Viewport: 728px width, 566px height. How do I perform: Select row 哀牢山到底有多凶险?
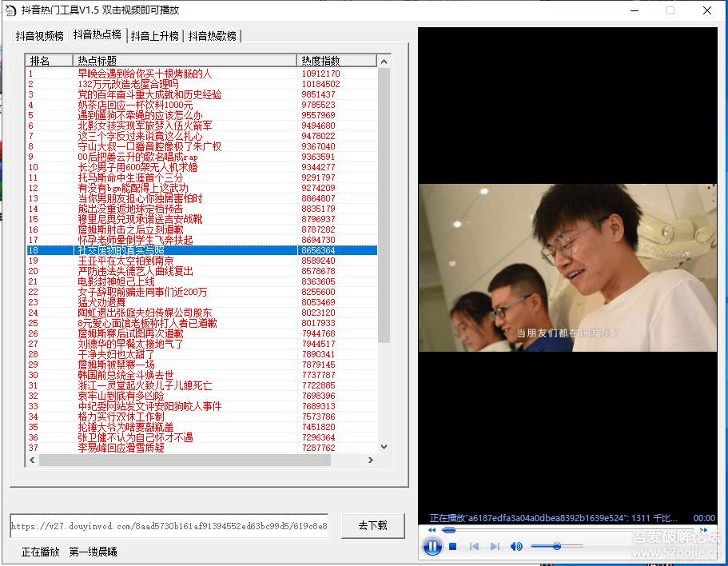tap(201, 396)
